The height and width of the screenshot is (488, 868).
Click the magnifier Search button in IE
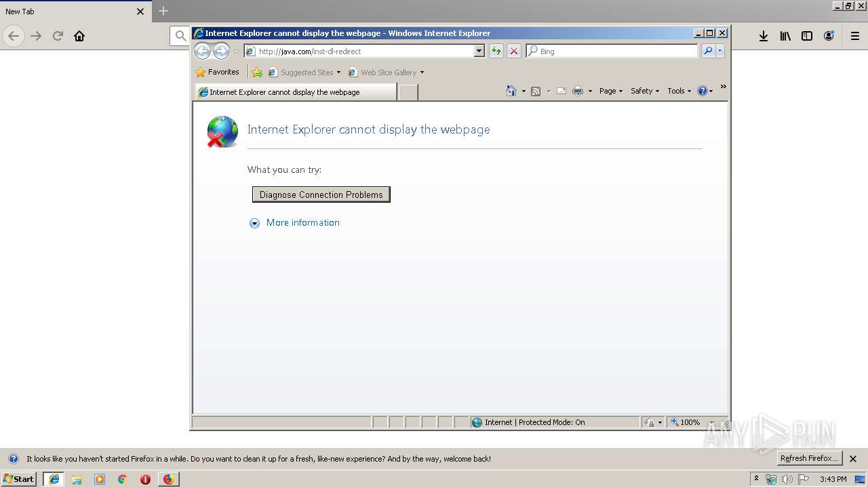pyautogui.click(x=708, y=51)
